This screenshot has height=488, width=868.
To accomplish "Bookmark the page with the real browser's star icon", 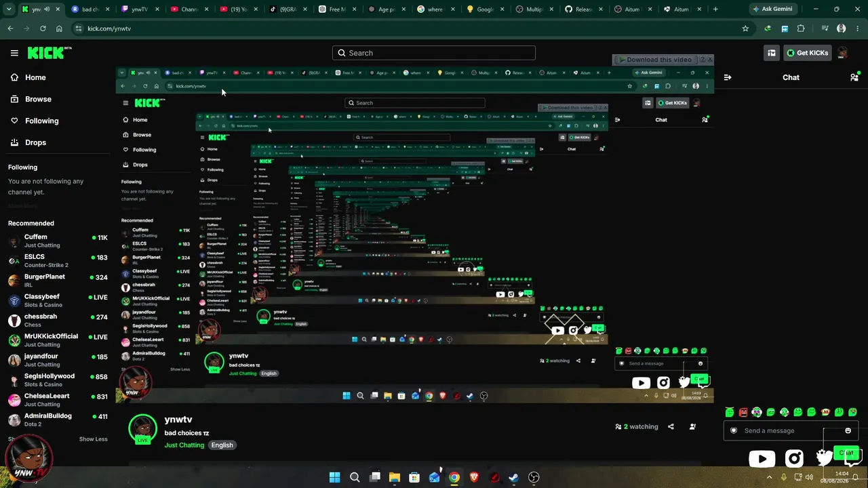I will (745, 28).
